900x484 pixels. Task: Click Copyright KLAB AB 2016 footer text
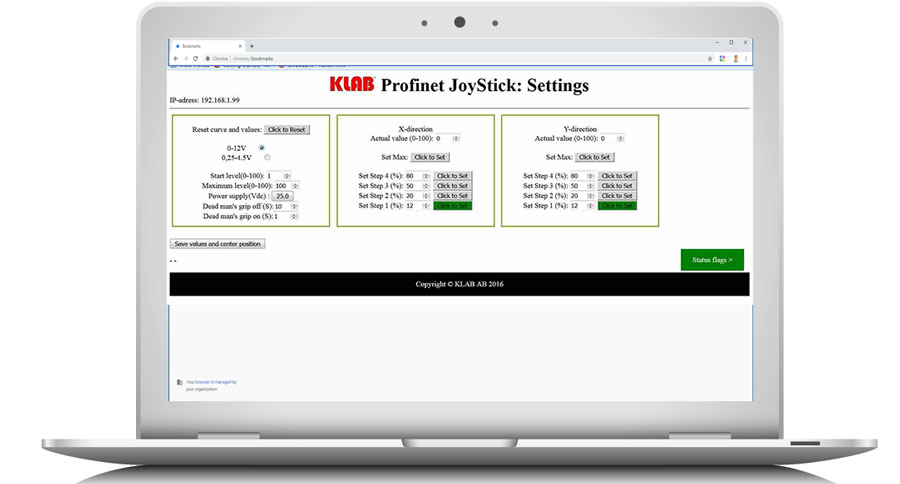click(x=459, y=284)
